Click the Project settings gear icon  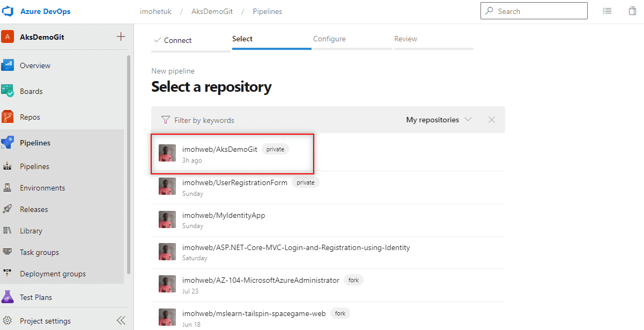(8, 321)
